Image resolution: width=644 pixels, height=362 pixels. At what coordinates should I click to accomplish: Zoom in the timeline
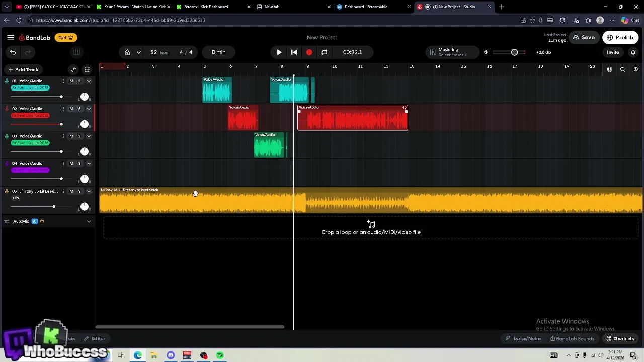pyautogui.click(x=636, y=70)
